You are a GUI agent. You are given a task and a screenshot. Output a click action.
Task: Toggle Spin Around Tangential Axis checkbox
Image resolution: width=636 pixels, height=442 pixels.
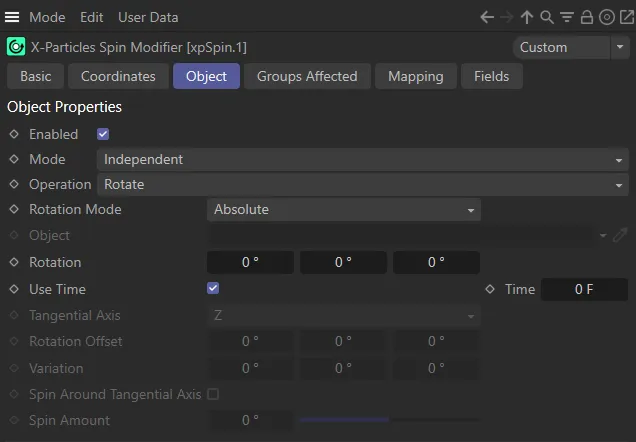tap(213, 394)
